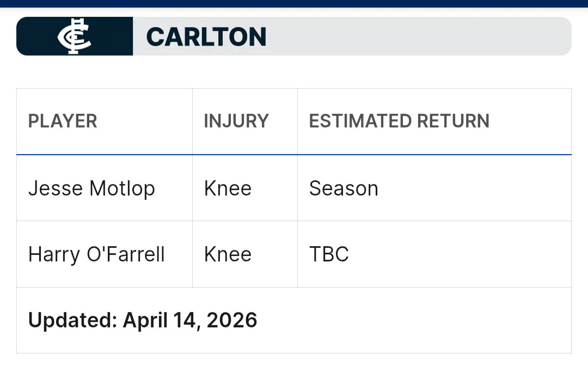Click the TBC estimated return cell
The height and width of the screenshot is (377, 588).
pyautogui.click(x=329, y=254)
